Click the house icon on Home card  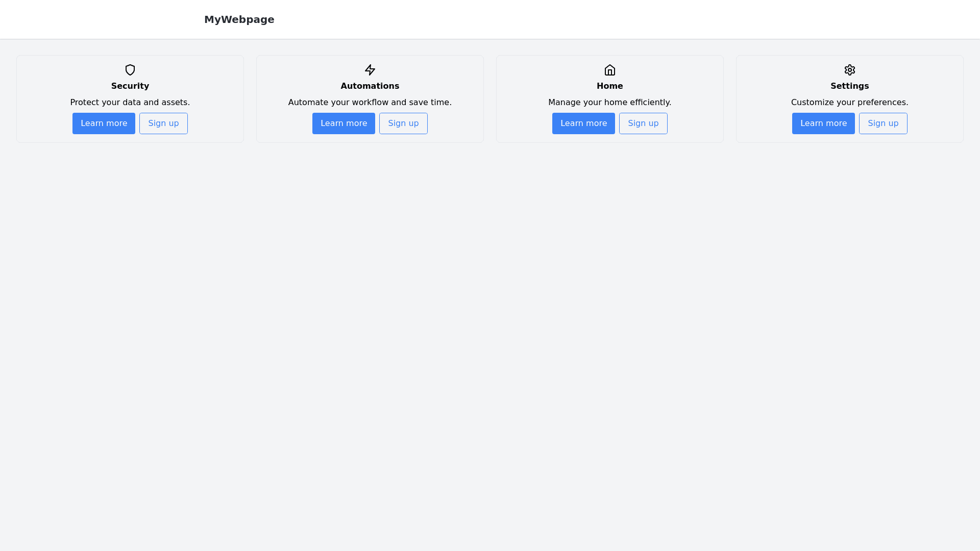[x=610, y=70]
